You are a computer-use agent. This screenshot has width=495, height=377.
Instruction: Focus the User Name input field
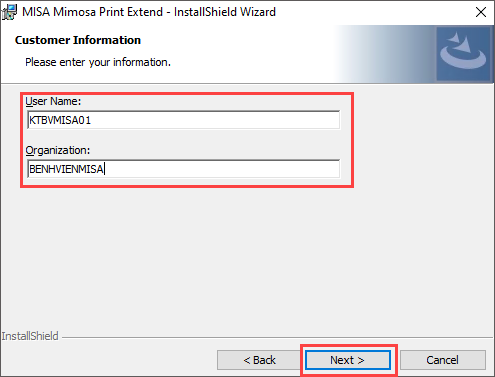[184, 120]
